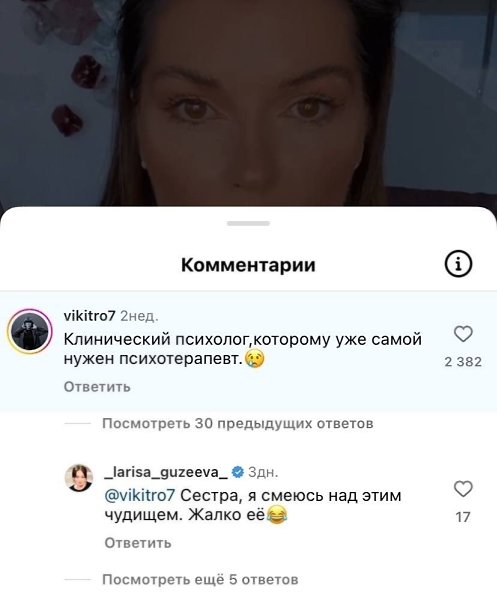The width and height of the screenshot is (497, 600).
Task: Click the @vikitro7 mention in the reply
Action: (x=140, y=496)
